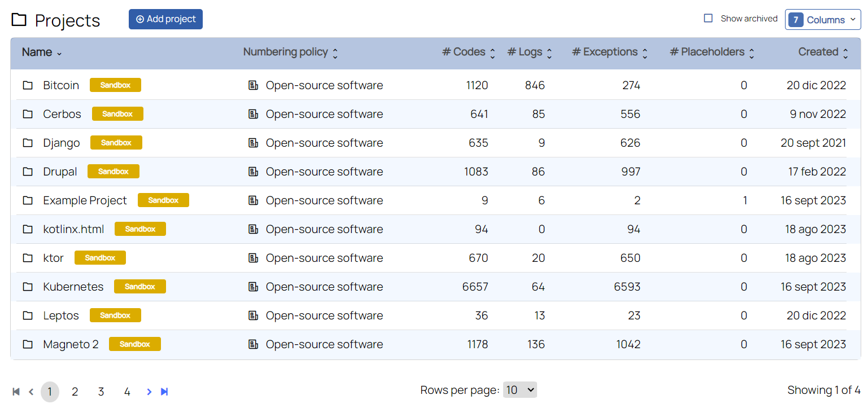Screen dimensions: 868x408
Task: Click the Sandbox badge next to Leptos
Action: (x=115, y=315)
